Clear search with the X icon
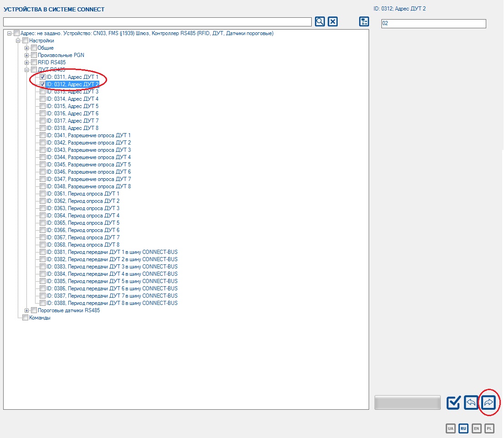 [x=333, y=21]
